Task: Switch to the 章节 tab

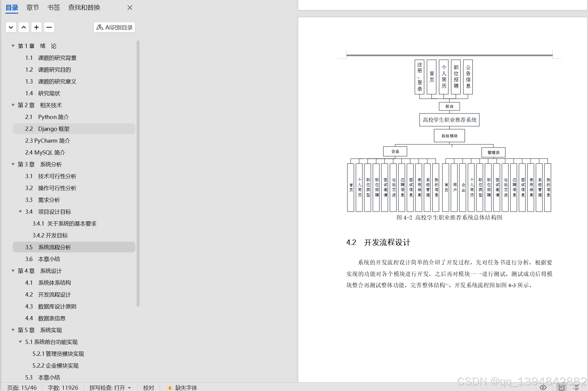Action: (x=32, y=8)
